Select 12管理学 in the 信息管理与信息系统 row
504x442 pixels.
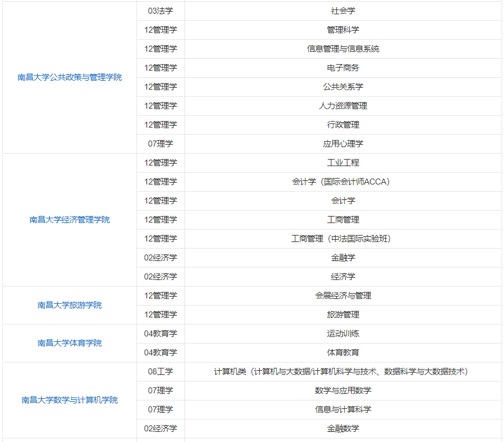coord(161,49)
